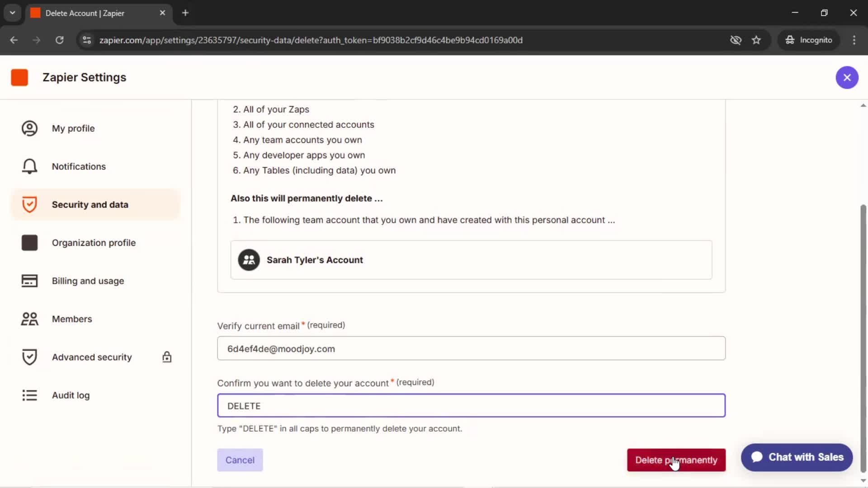Viewport: 868px width, 488px height.
Task: Open the tab search dropdown arrow
Action: [x=12, y=13]
